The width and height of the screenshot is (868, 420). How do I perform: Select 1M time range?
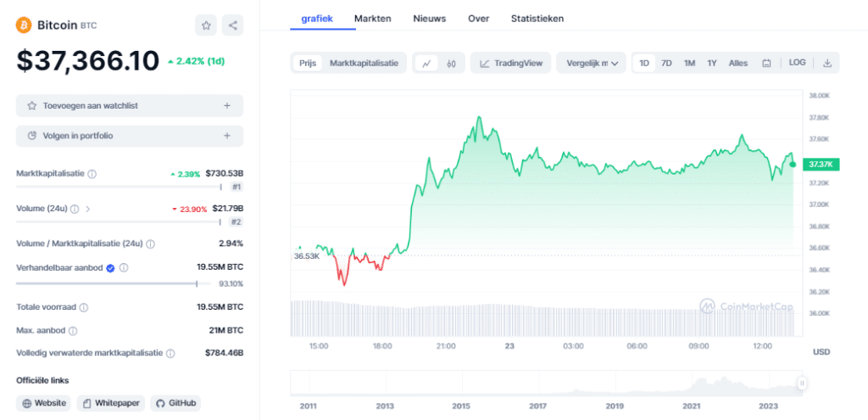click(689, 63)
